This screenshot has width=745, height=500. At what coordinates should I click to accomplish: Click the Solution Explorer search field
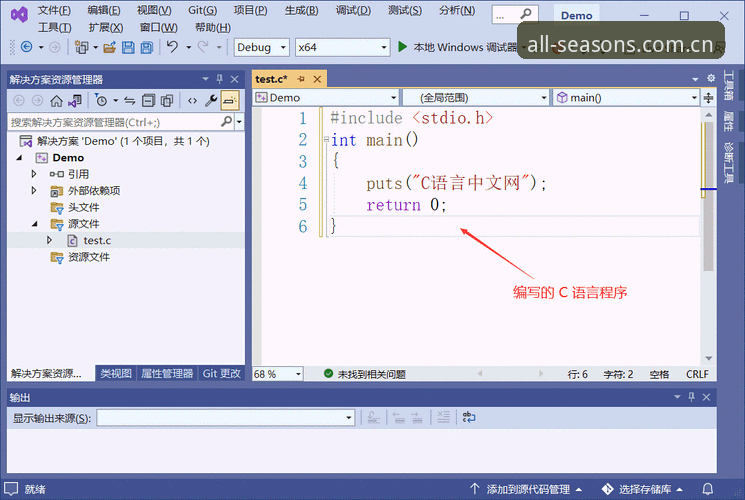[114, 122]
